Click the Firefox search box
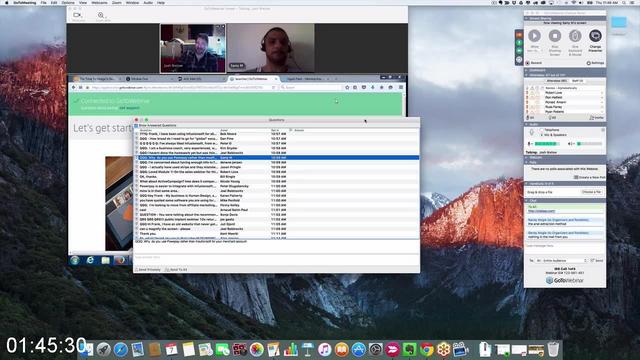640x360 pixels. point(310,87)
